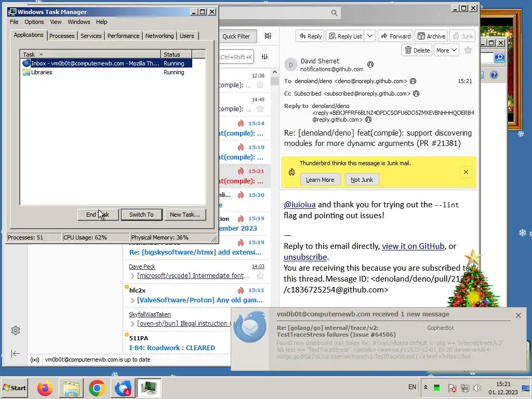Archive the open message
Viewport: 532px width, 399px height.
tap(431, 36)
